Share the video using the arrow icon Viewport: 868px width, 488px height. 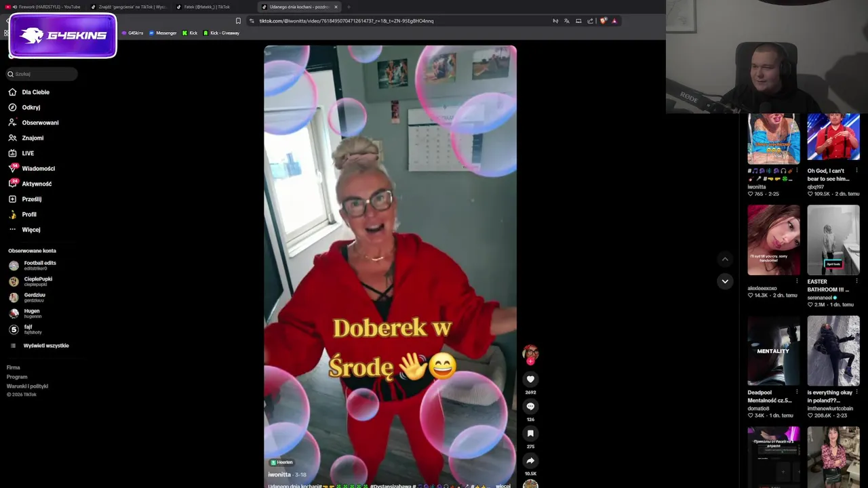[530, 460]
